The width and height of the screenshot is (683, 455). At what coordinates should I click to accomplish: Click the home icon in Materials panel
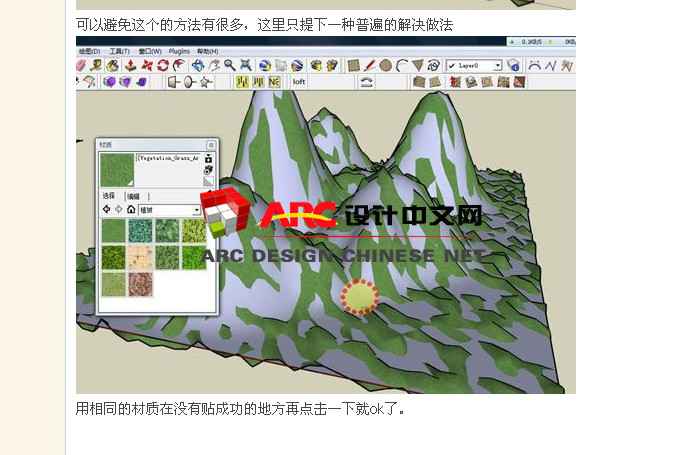(x=131, y=210)
